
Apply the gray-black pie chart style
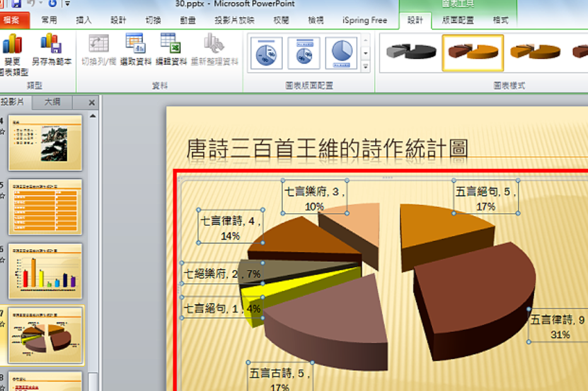[x=411, y=52]
